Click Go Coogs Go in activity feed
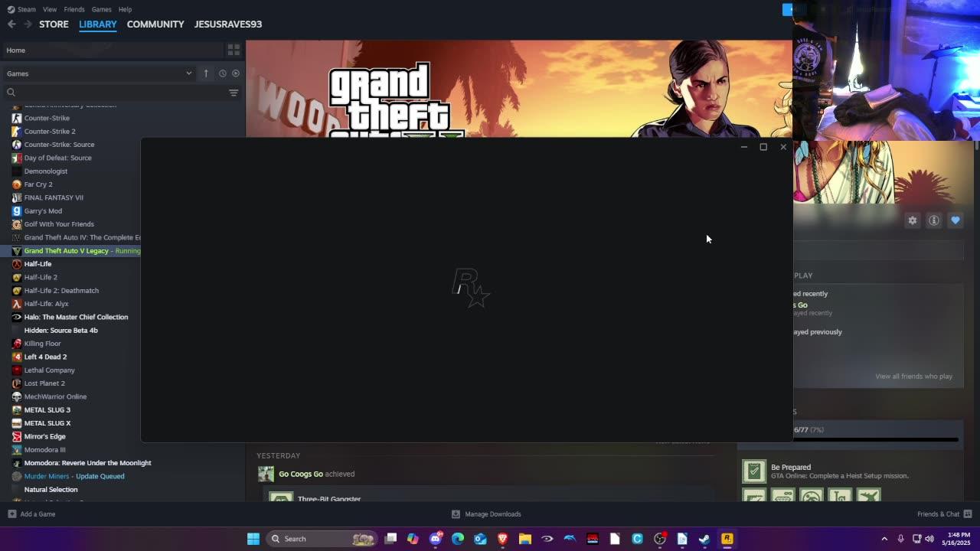Viewport: 980px width, 551px height. click(301, 474)
